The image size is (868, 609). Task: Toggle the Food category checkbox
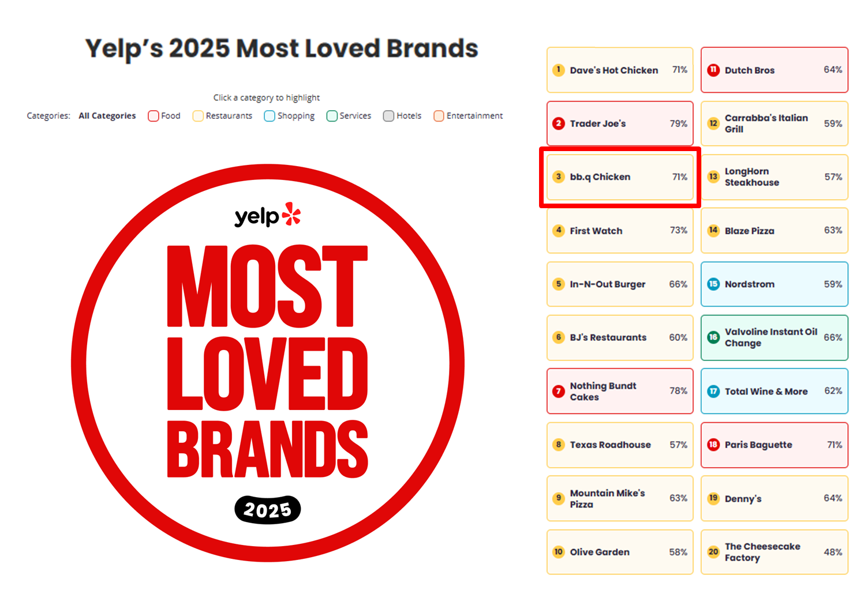[x=154, y=116]
